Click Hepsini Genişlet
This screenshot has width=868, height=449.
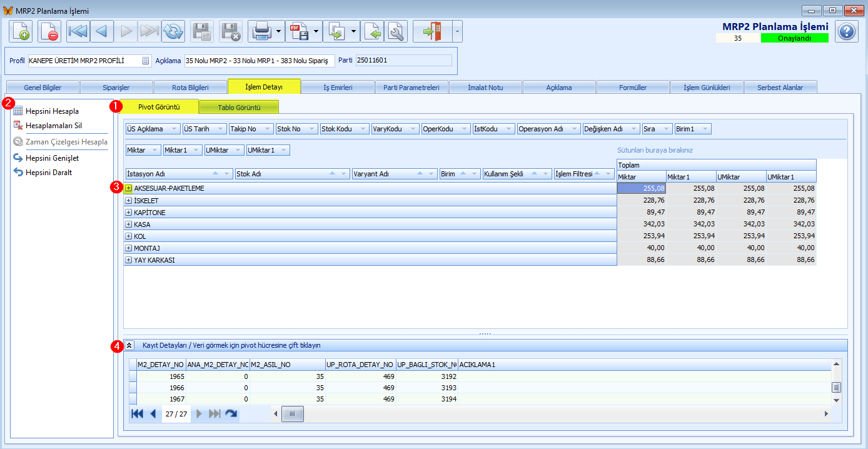point(52,158)
